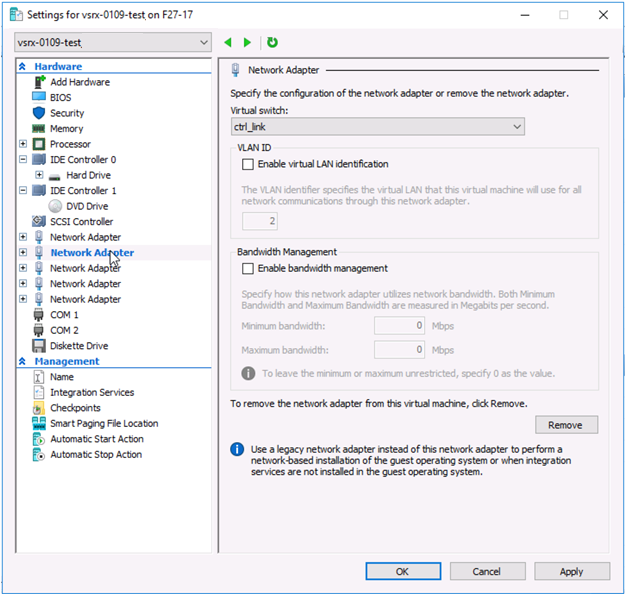Open Integration Services settings entry
This screenshot has width=625, height=594.
(x=92, y=393)
